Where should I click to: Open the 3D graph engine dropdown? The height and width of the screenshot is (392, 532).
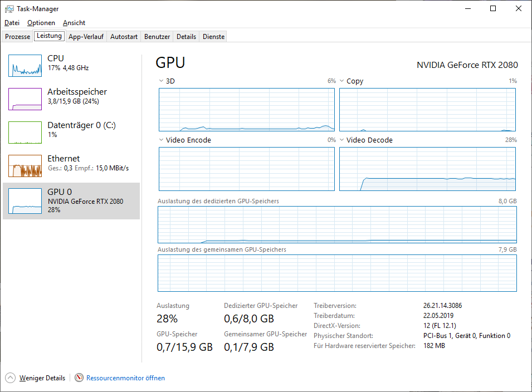[x=162, y=81]
